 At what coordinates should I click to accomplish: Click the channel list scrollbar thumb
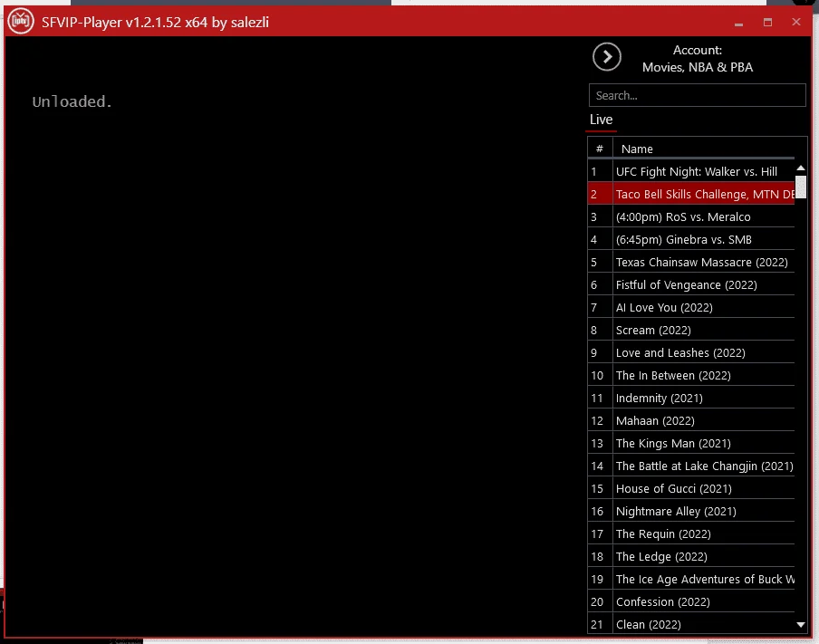[801, 187]
